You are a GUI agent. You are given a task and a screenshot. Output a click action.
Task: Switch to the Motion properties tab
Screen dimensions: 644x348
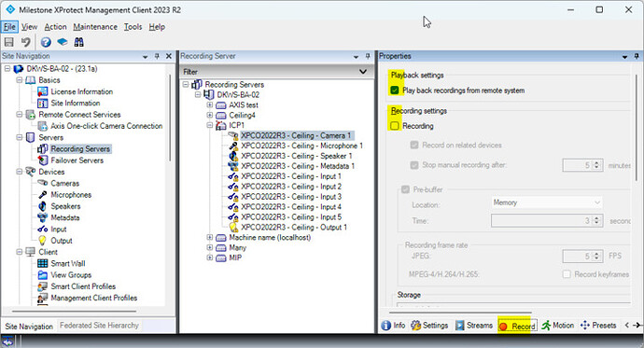pyautogui.click(x=558, y=326)
